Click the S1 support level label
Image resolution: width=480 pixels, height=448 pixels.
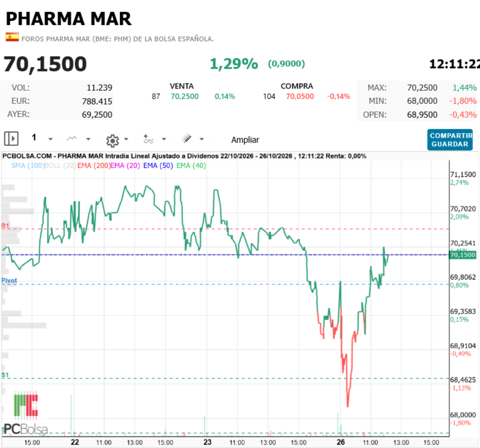tap(5, 375)
